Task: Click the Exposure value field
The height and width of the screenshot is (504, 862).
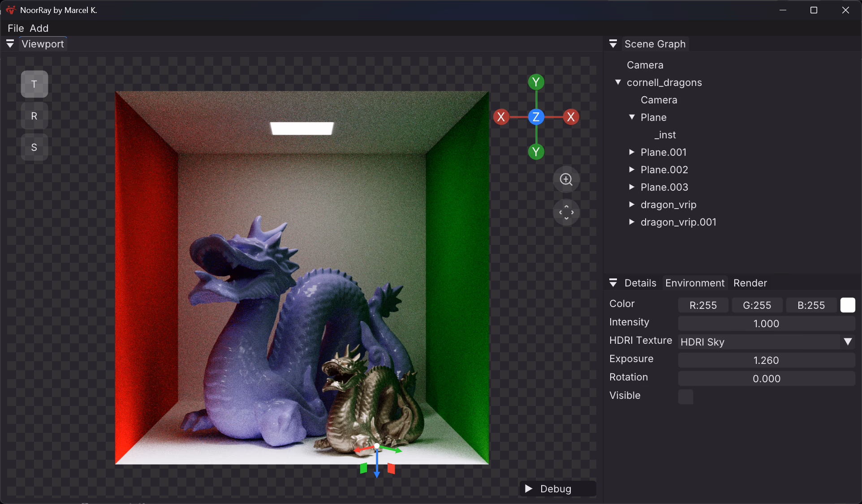Action: click(x=766, y=360)
